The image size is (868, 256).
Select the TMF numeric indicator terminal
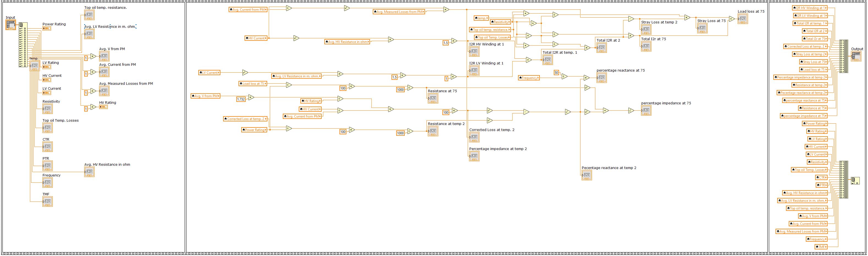[48, 202]
